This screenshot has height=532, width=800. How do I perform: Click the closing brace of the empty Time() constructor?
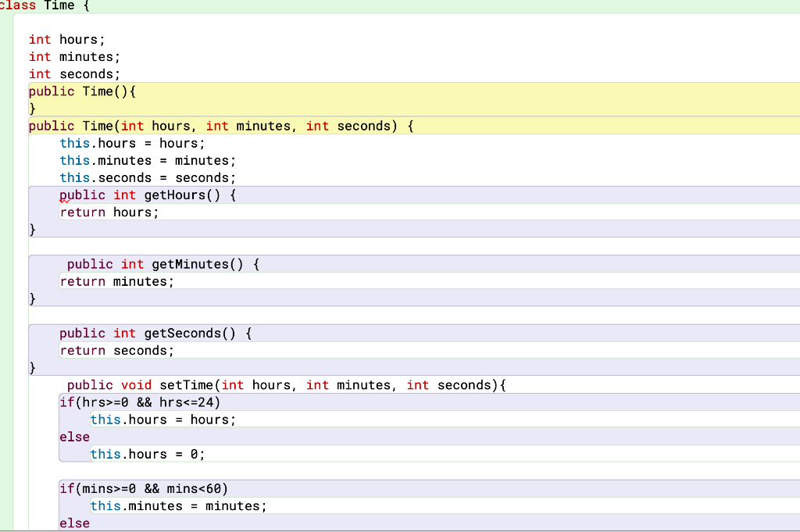32,109
